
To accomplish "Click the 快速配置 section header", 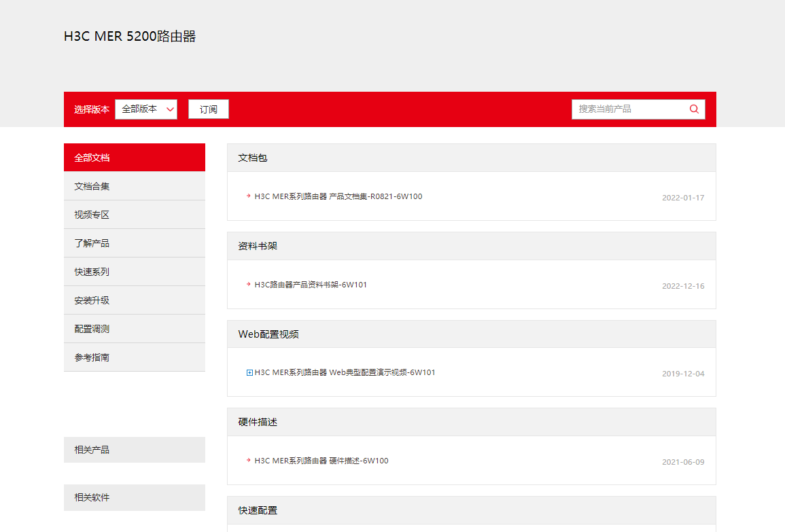I will (x=472, y=510).
